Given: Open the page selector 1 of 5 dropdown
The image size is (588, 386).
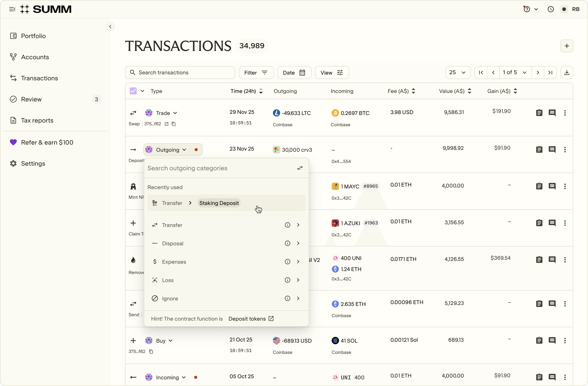Looking at the screenshot, I should coord(515,73).
